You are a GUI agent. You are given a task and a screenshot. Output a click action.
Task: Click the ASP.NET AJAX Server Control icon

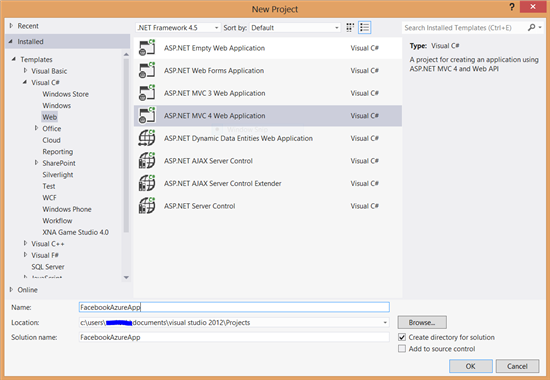pyautogui.click(x=147, y=161)
